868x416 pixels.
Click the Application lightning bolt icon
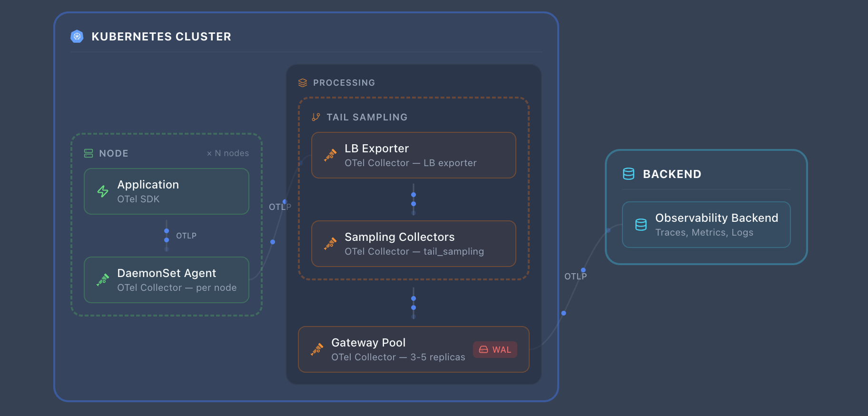(103, 191)
